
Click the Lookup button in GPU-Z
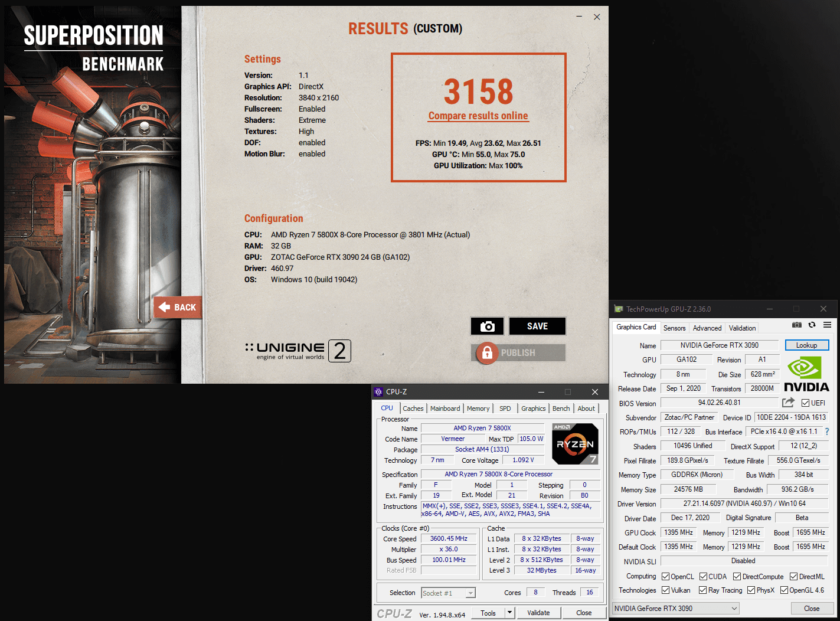pos(807,345)
